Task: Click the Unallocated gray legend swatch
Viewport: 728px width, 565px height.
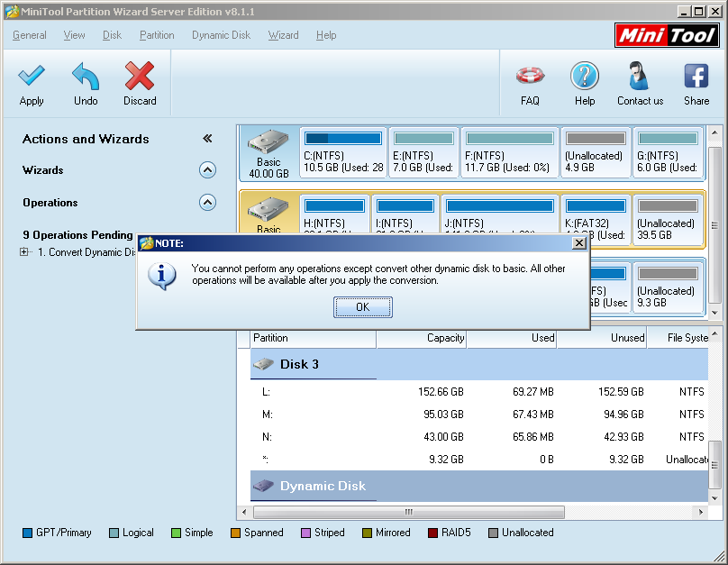Action: [493, 533]
